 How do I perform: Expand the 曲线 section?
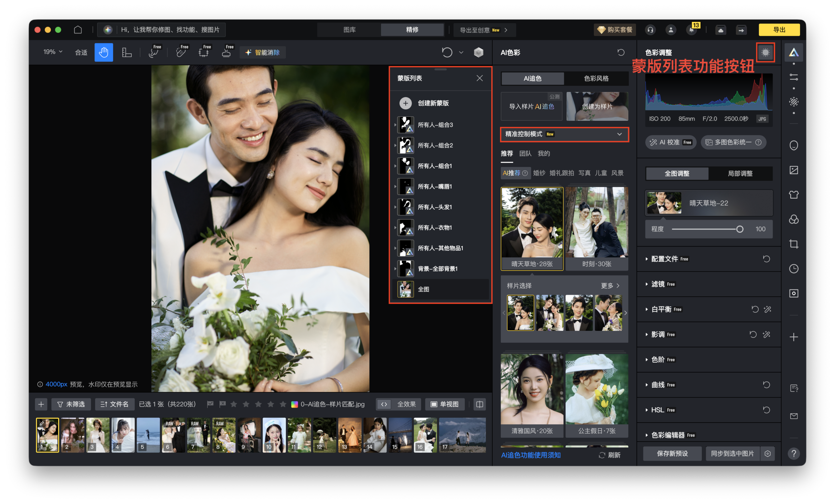tap(658, 384)
